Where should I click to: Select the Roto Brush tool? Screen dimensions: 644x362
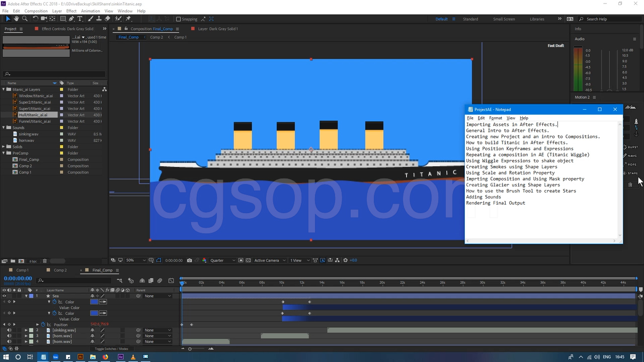(x=119, y=19)
